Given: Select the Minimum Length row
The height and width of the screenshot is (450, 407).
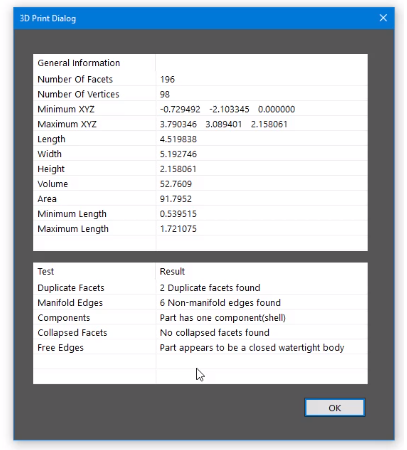Looking at the screenshot, I should 200,214.
